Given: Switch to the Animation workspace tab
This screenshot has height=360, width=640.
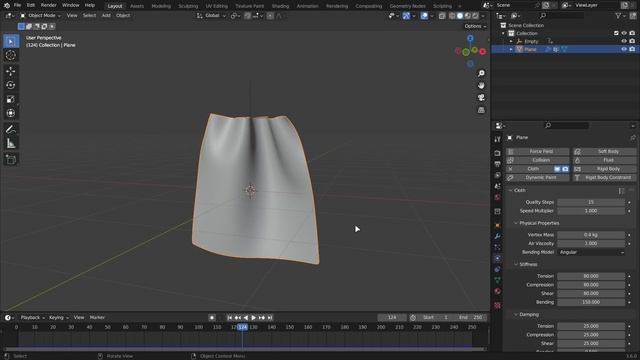Looking at the screenshot, I should tap(307, 6).
